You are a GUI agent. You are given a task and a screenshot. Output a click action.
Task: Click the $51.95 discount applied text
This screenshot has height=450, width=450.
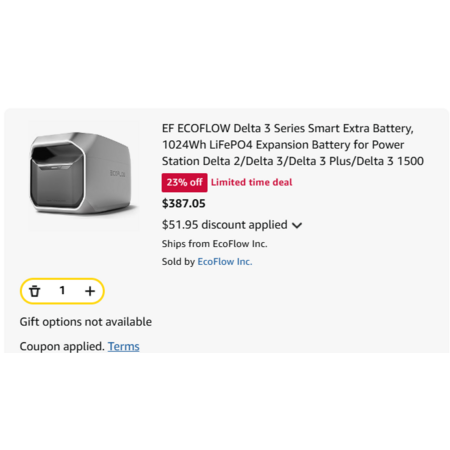click(225, 225)
